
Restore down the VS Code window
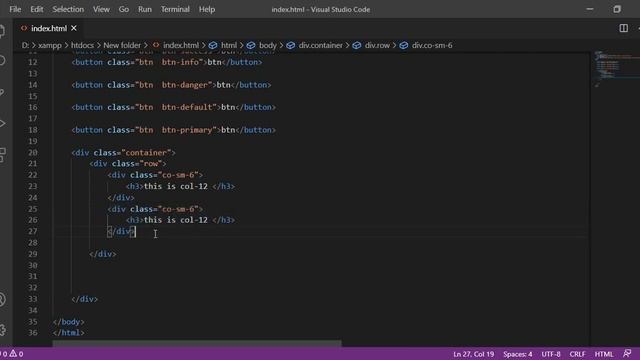click(x=617, y=9)
